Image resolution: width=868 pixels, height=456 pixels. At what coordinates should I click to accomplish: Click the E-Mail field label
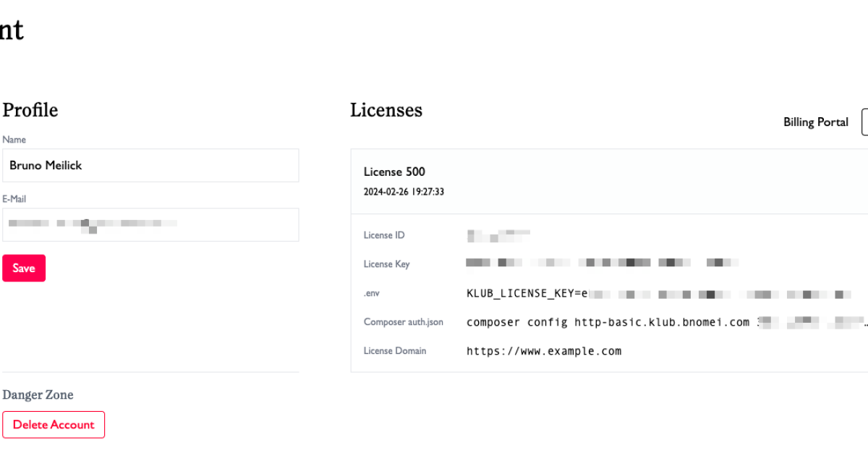coord(14,198)
